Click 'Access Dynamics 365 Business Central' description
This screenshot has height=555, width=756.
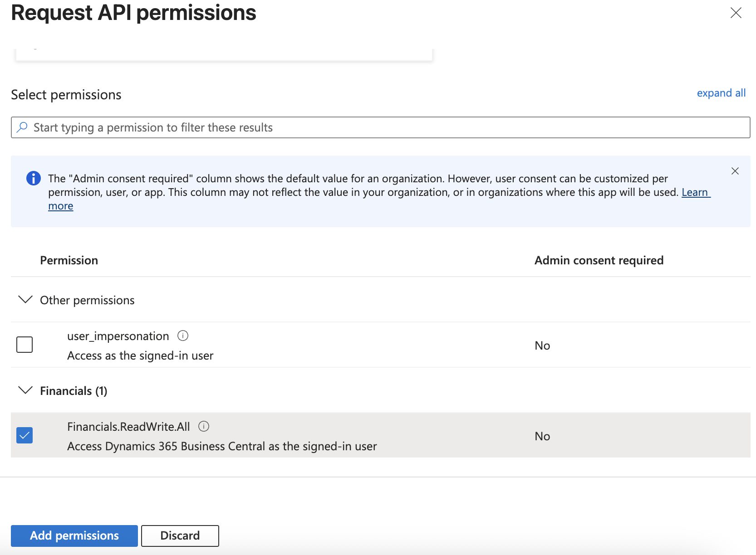coord(222,446)
